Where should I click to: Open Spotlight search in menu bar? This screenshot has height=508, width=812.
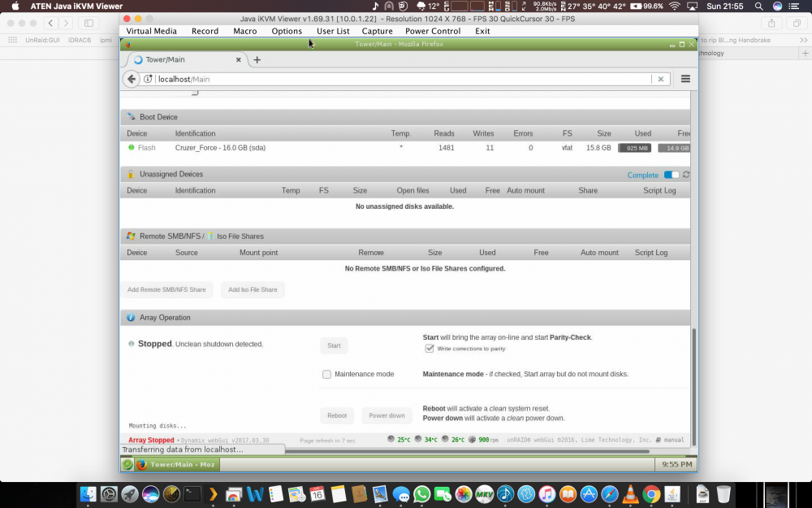[x=758, y=7]
